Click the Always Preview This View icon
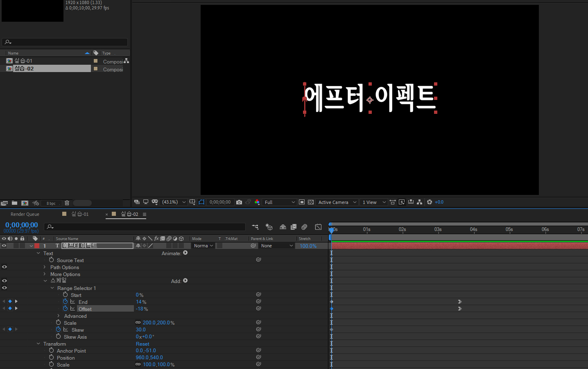This screenshot has width=588, height=369. 137,202
